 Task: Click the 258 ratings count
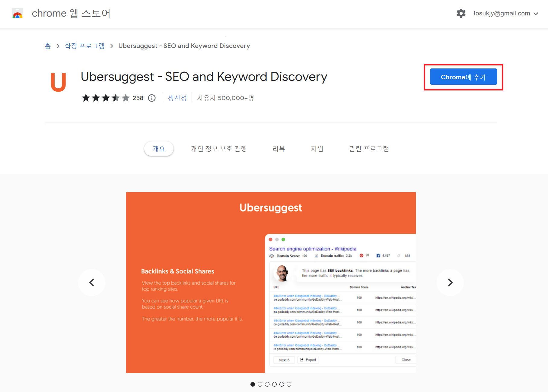(x=138, y=98)
